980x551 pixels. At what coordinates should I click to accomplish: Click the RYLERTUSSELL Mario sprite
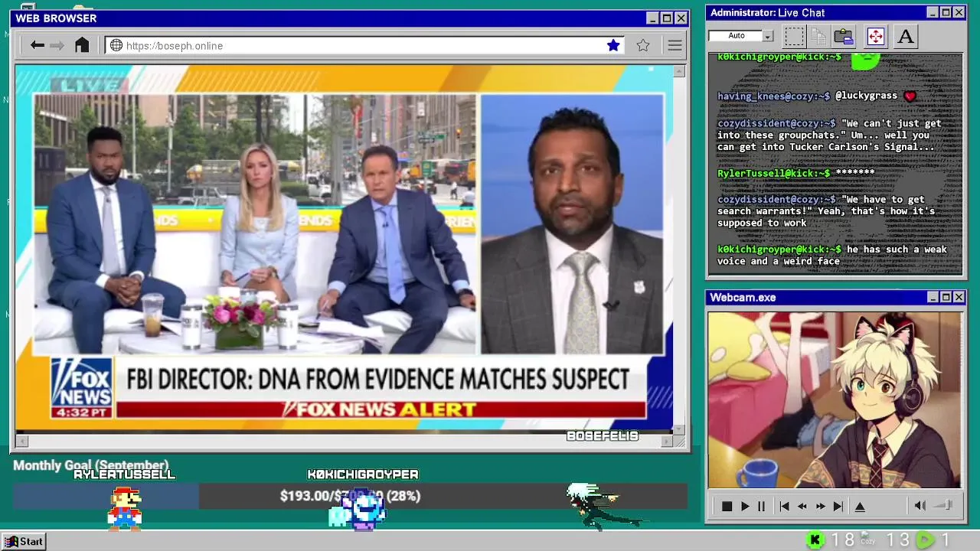point(124,508)
